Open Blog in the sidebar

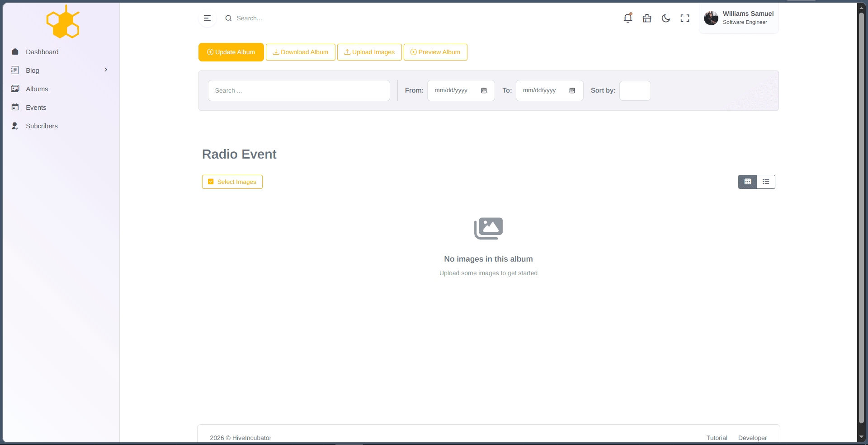33,70
